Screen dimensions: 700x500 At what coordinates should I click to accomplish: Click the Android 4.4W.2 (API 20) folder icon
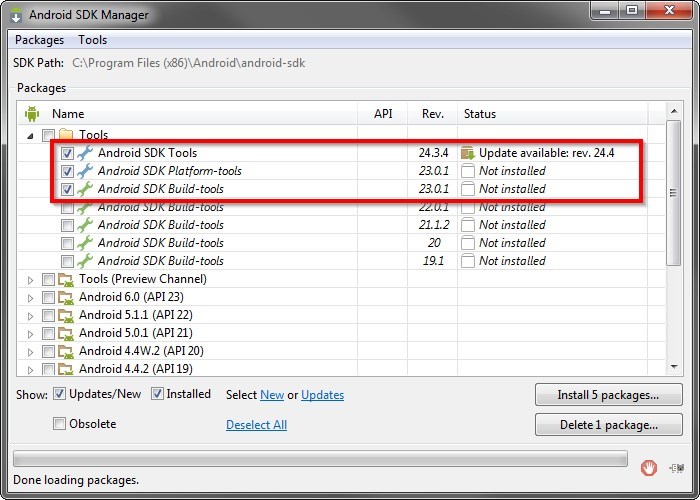66,351
